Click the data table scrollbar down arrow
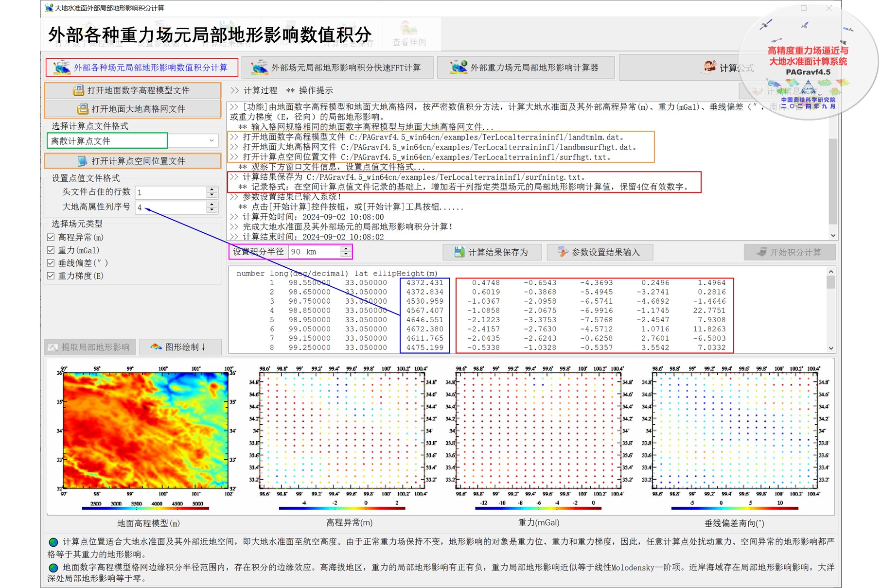882x588 pixels. [x=831, y=348]
